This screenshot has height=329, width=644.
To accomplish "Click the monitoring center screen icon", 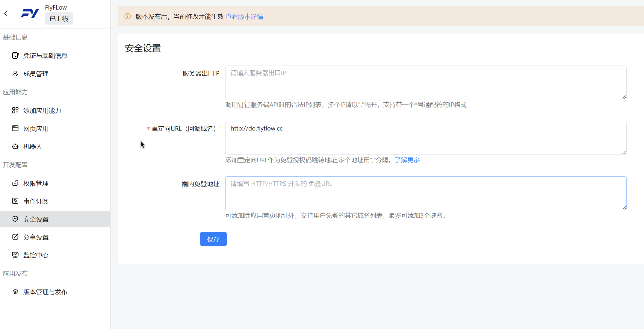I will (15, 255).
